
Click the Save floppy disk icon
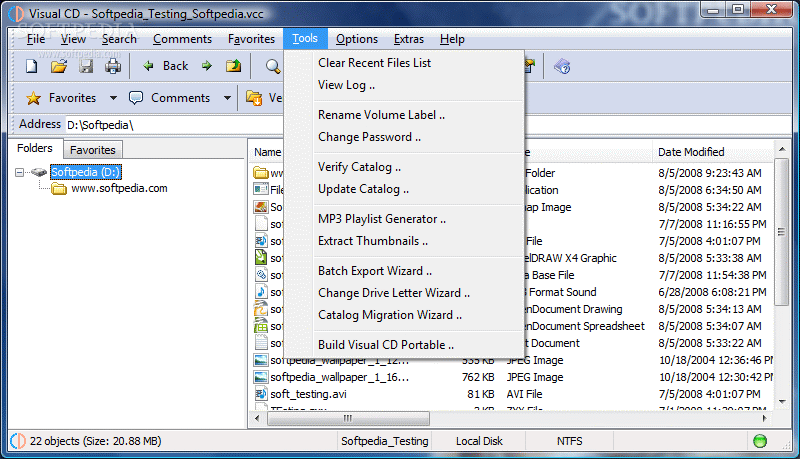[86, 66]
